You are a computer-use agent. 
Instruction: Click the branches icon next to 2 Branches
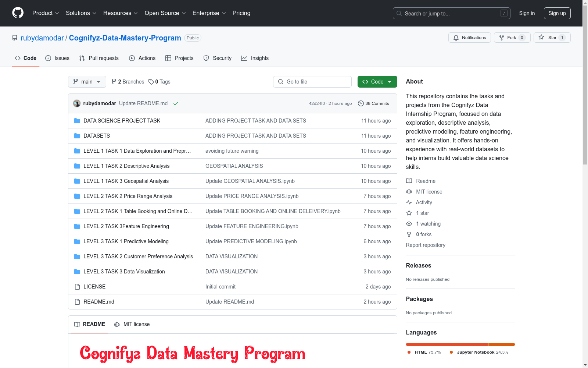(114, 82)
